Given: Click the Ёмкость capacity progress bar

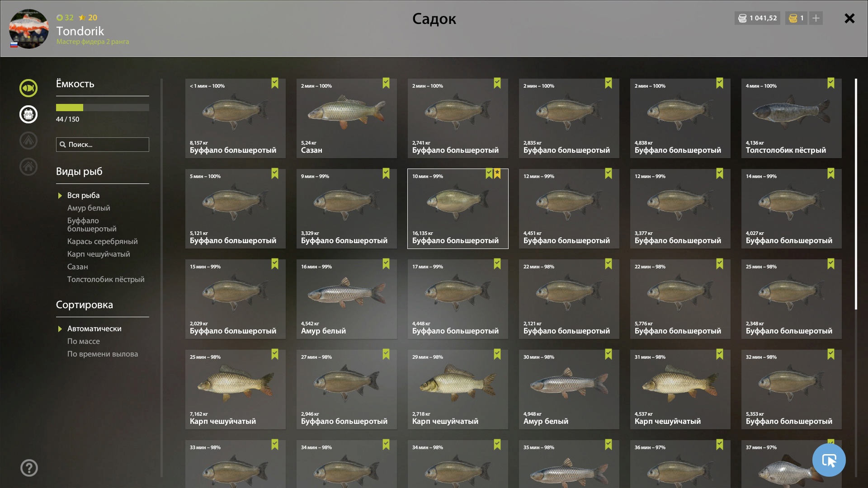Looking at the screenshot, I should tap(103, 108).
